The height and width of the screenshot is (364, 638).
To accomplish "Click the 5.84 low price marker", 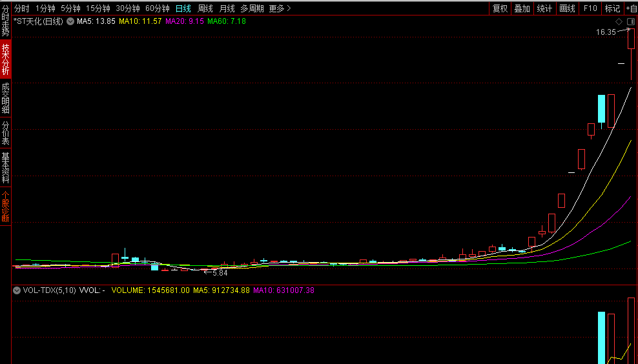I will click(220, 273).
